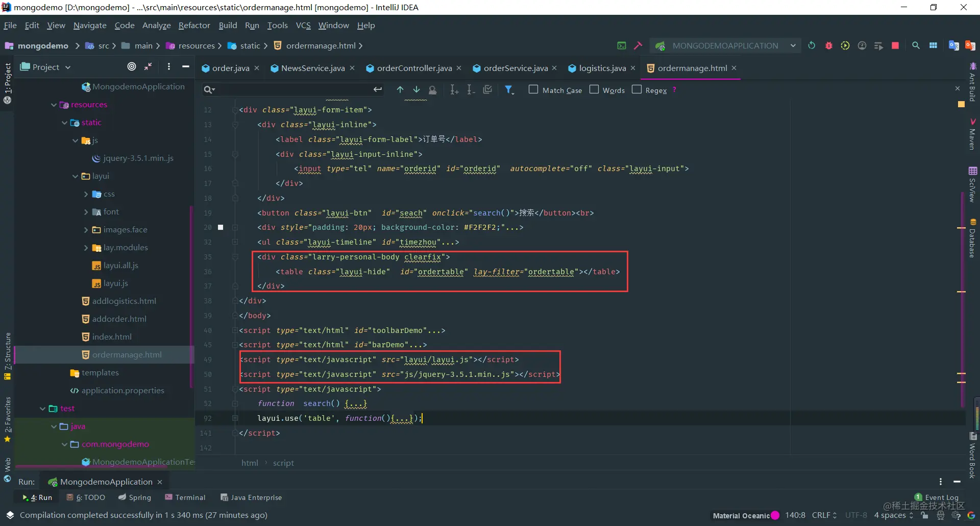Collapse the resources folder
The image size is (980, 526).
click(x=54, y=105)
